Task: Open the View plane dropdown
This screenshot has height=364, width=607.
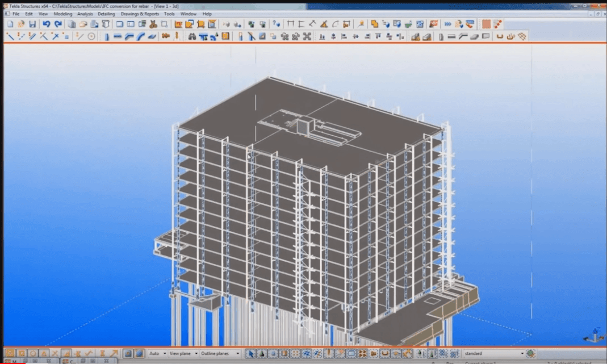Action: click(x=183, y=354)
